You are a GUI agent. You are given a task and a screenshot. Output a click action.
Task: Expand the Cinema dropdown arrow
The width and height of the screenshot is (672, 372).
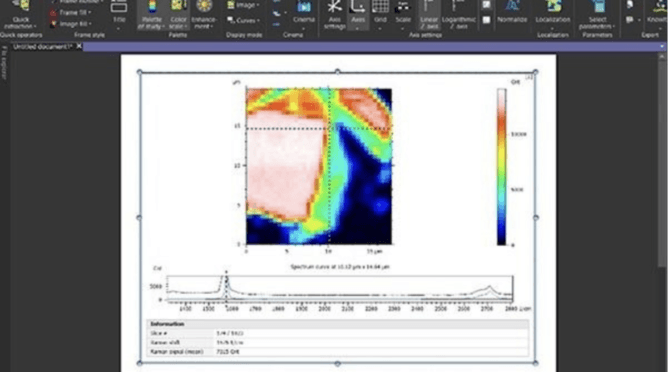[304, 28]
